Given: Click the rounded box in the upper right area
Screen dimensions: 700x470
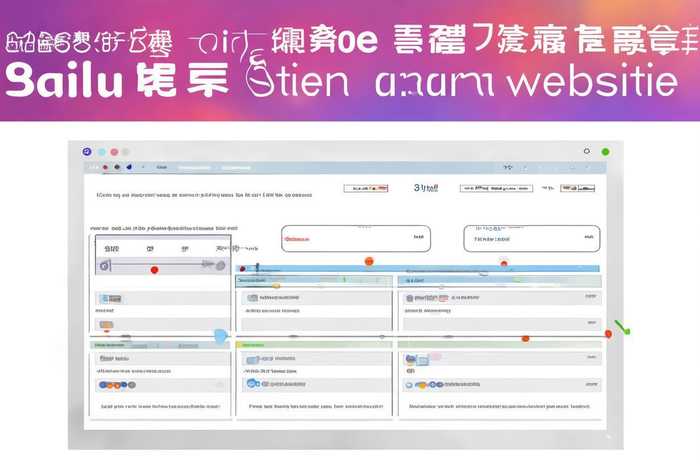Looking at the screenshot, I should click(x=531, y=239).
